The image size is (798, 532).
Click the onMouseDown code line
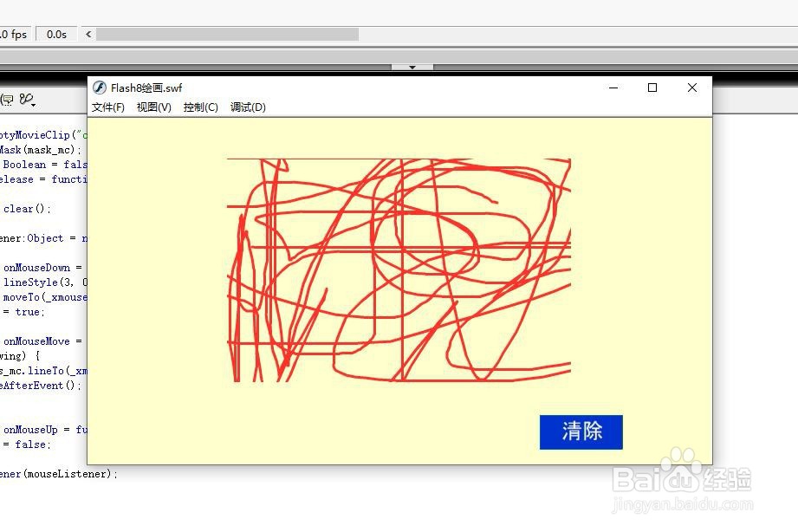[42, 268]
